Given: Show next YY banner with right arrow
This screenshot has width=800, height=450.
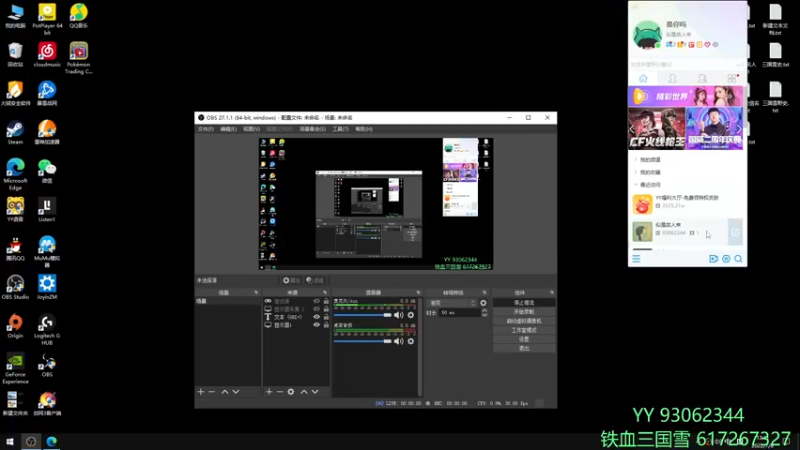Looking at the screenshot, I should [x=738, y=129].
